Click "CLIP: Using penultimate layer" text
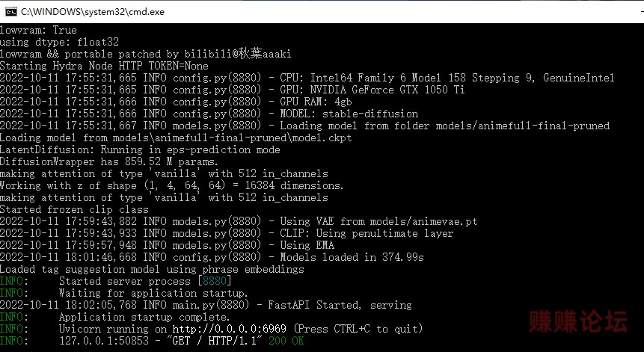The width and height of the screenshot is (644, 352). [x=367, y=233]
